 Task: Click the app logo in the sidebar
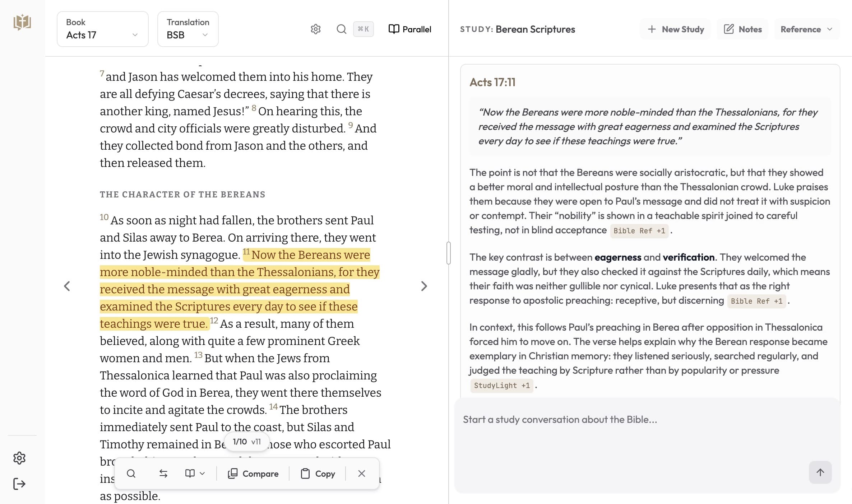[x=22, y=22]
